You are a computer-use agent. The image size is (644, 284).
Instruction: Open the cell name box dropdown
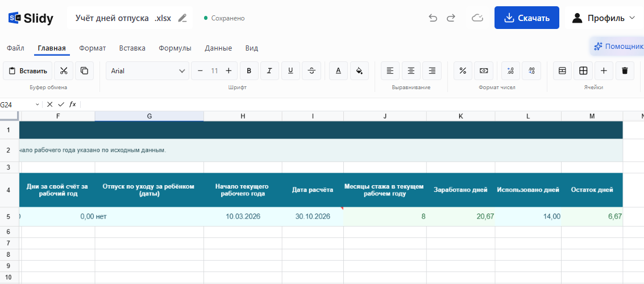38,105
